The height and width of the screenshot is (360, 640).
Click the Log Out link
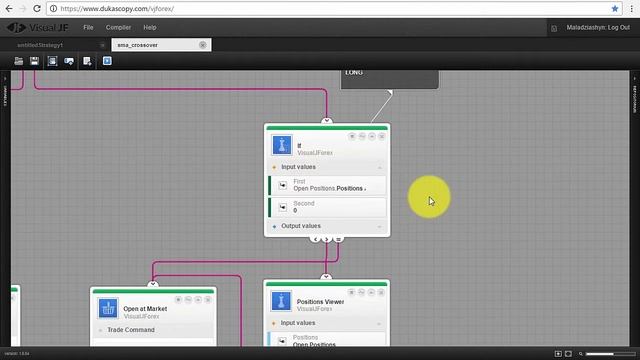click(619, 27)
